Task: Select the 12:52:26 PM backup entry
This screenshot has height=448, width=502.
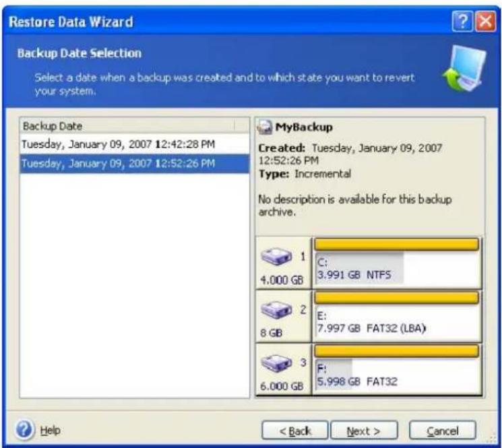Action: (135, 164)
